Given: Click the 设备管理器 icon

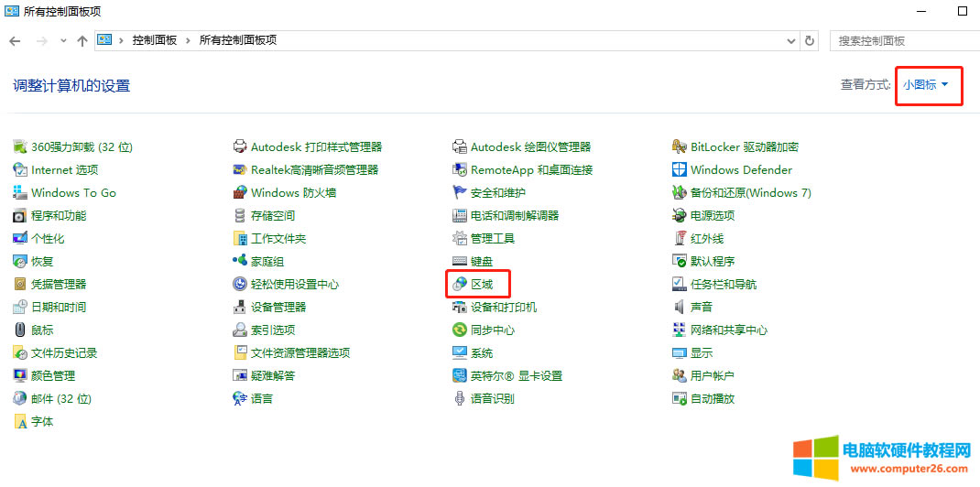Looking at the screenshot, I should point(240,308).
